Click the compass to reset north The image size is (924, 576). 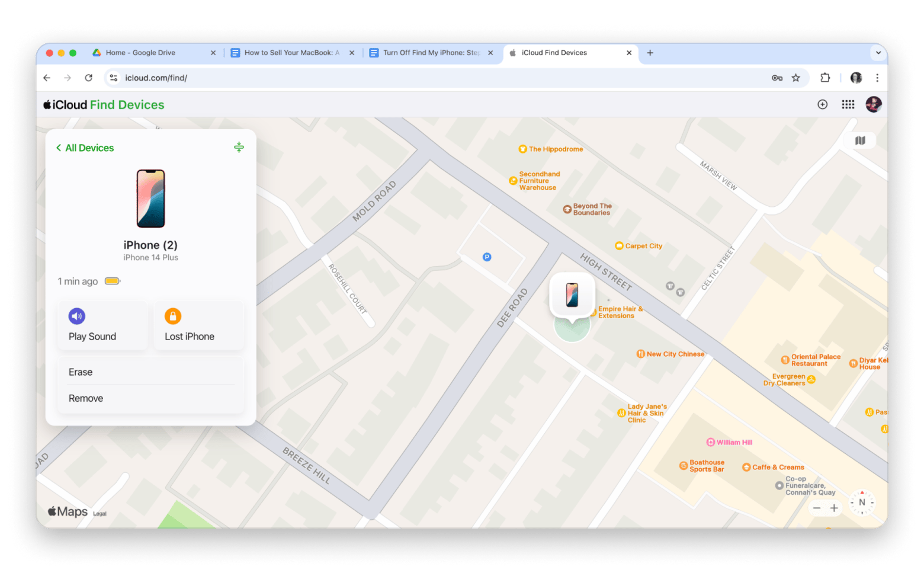click(862, 503)
